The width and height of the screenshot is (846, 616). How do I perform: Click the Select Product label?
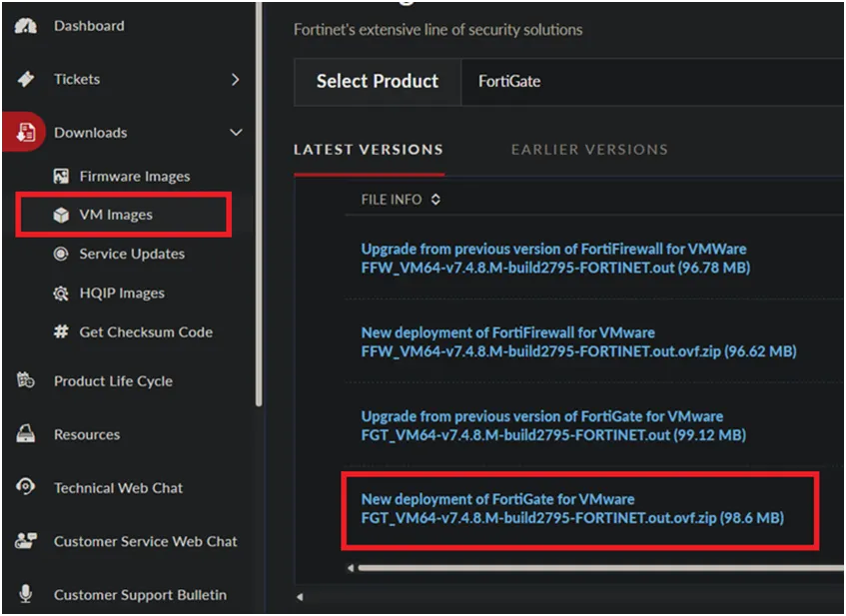(378, 82)
